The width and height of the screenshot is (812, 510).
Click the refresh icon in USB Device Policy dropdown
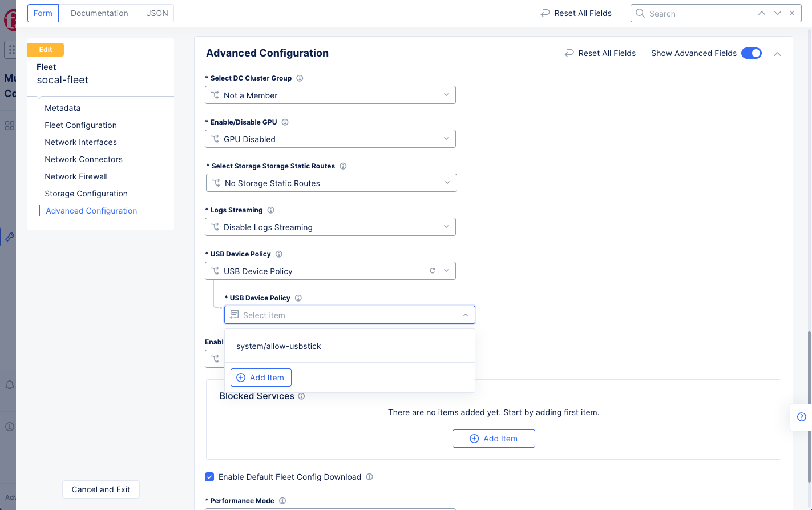[x=433, y=271]
